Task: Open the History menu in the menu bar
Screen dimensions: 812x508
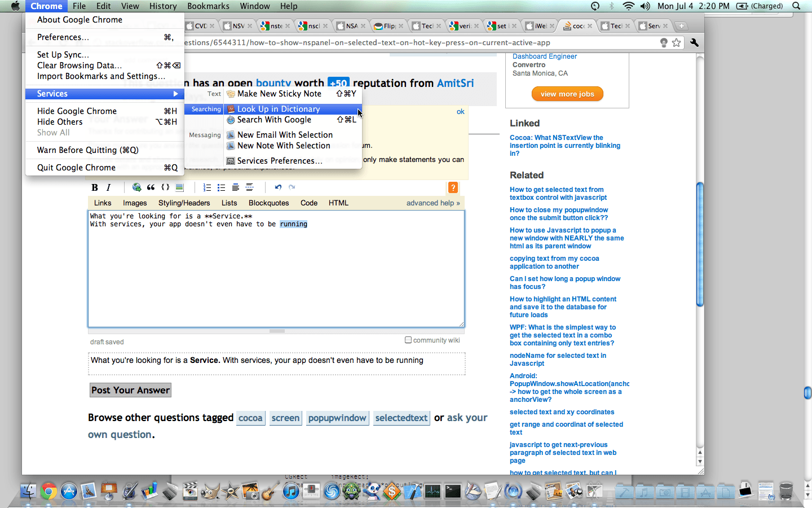Action: (163, 6)
